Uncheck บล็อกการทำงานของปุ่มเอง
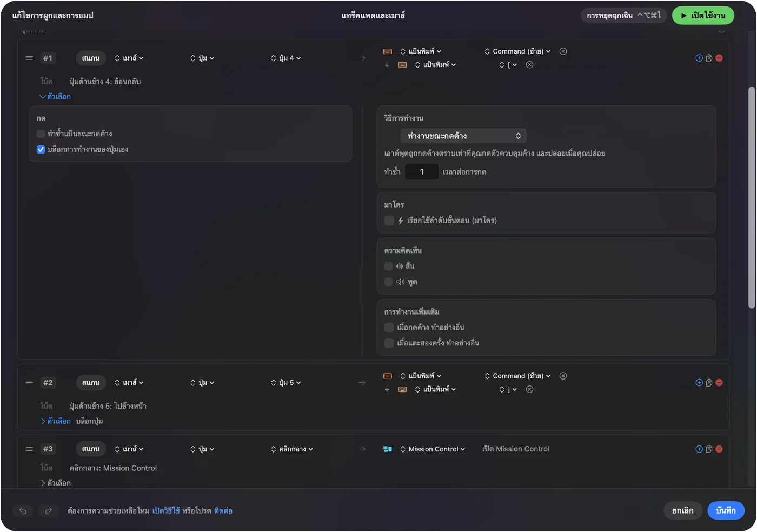This screenshot has width=757, height=532. [41, 149]
